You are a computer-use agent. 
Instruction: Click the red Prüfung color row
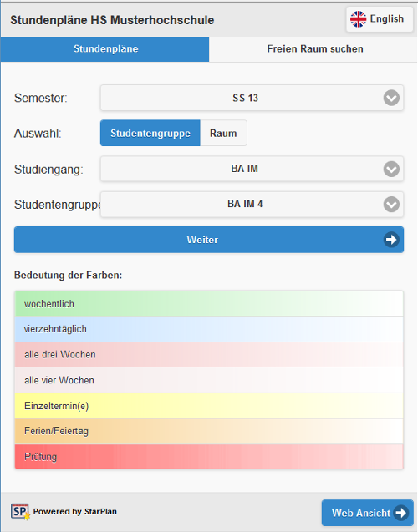tap(209, 457)
